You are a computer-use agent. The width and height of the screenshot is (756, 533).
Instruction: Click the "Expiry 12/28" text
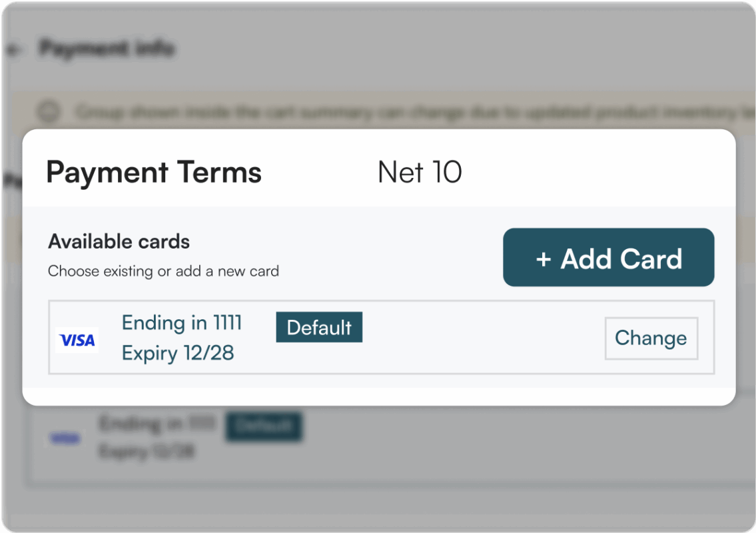(178, 353)
